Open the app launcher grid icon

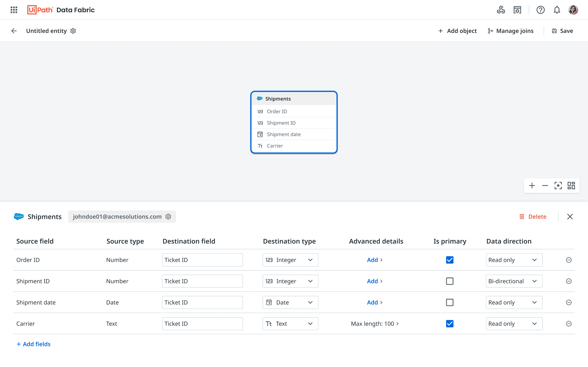coord(14,10)
